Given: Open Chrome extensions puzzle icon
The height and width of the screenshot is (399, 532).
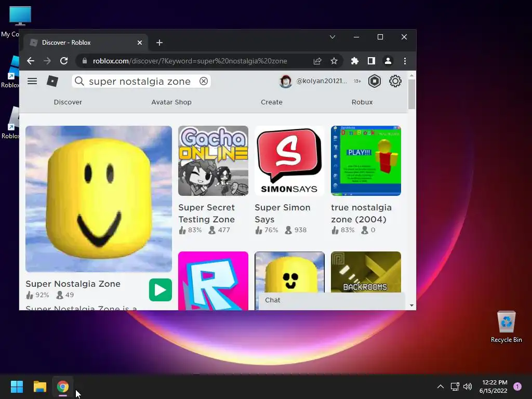Looking at the screenshot, I should coord(354,61).
